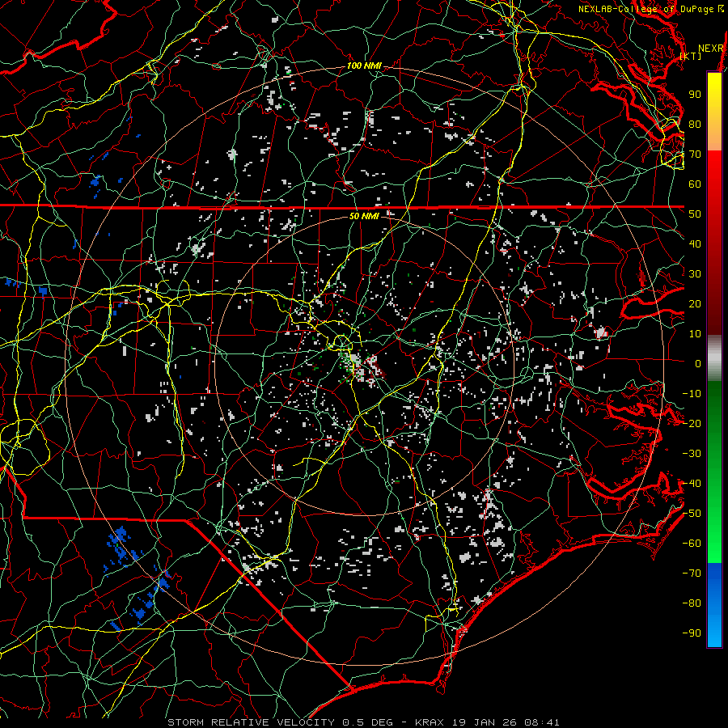This screenshot has width=728, height=728.
Task: Select the -50 value on the velocity scale
Action: point(692,514)
